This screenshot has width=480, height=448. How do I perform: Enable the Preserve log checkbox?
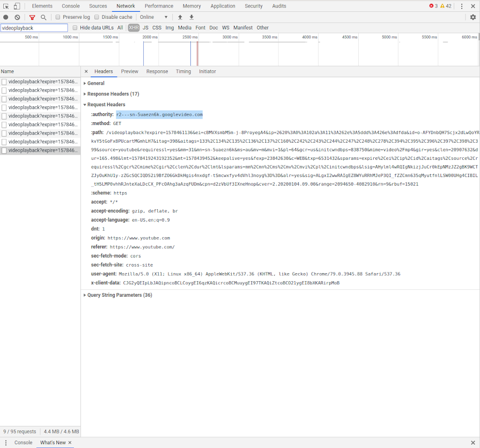click(57, 17)
